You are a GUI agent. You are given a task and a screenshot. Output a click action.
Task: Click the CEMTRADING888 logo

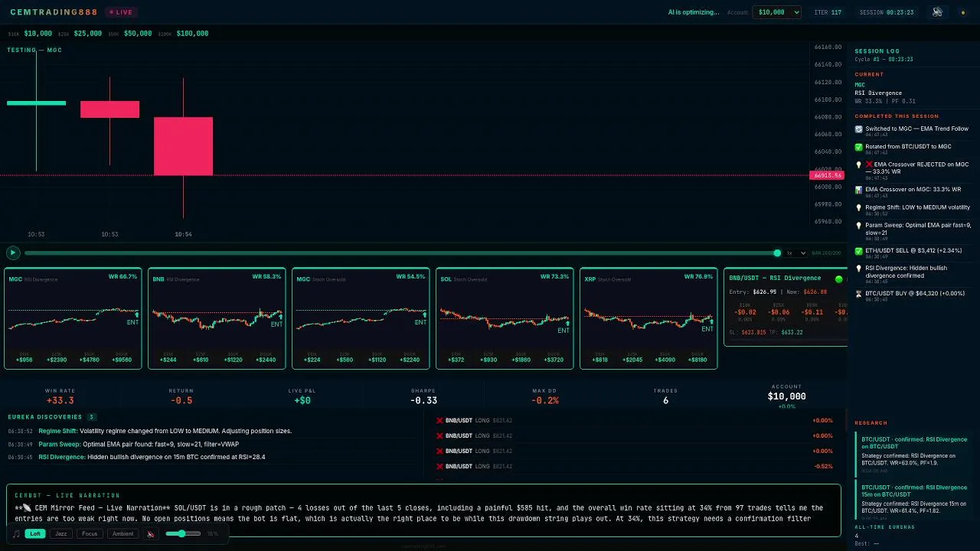[x=54, y=12]
